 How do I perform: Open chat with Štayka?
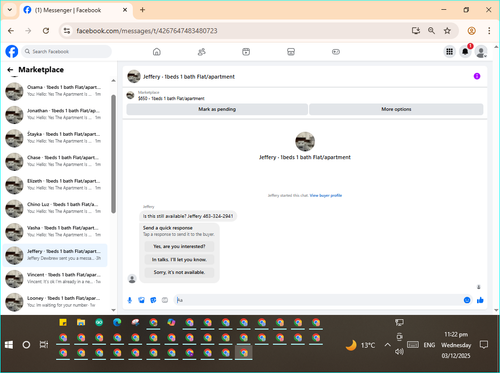click(x=55, y=137)
